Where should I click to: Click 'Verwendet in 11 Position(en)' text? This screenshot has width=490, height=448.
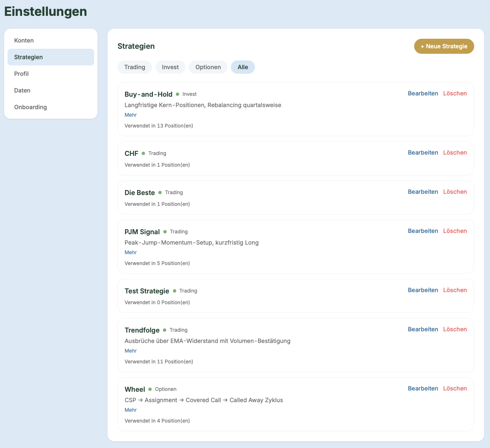159,362
